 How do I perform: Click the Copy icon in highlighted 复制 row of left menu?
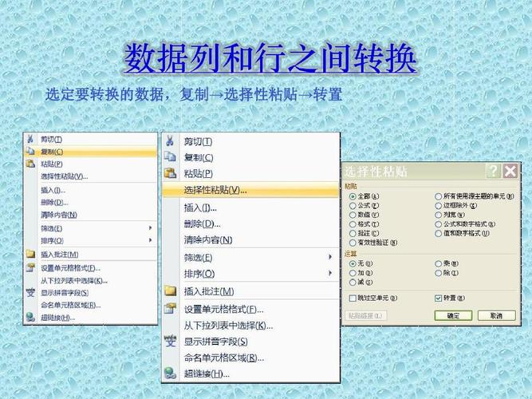tap(30, 152)
